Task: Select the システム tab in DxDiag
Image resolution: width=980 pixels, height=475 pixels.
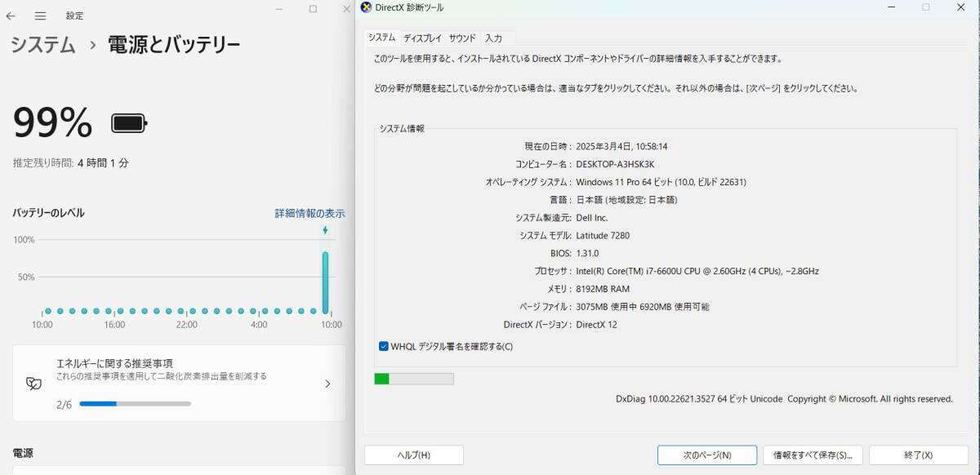Action: click(x=383, y=38)
